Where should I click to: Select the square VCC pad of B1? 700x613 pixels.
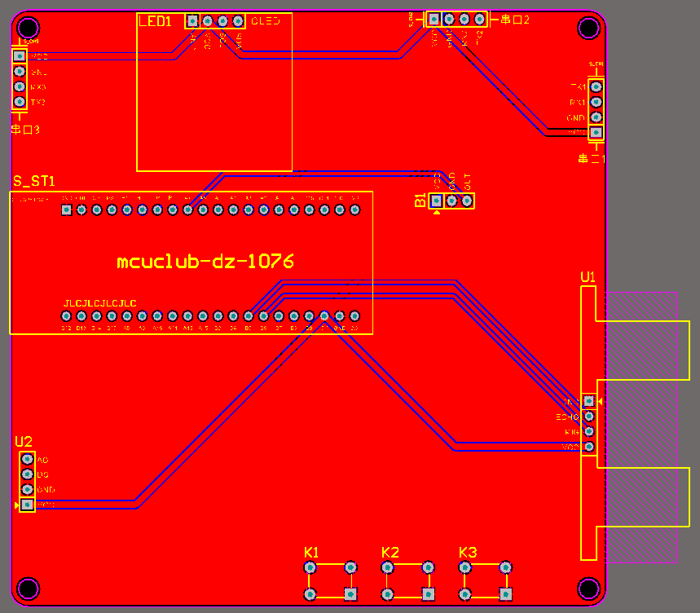coord(437,201)
